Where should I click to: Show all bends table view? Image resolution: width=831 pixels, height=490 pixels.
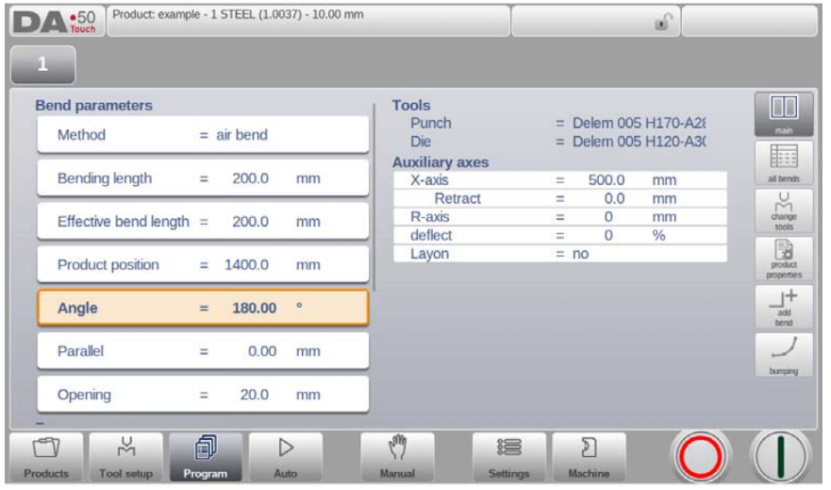(784, 163)
